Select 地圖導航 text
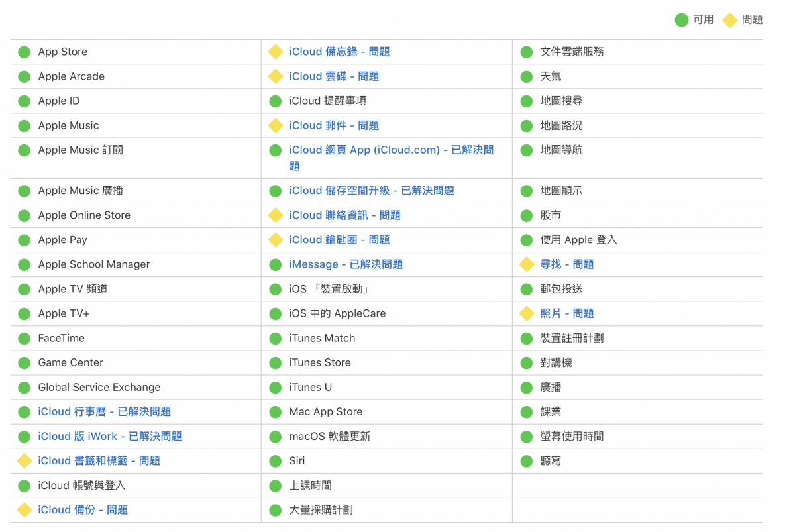The width and height of the screenshot is (795, 532). 561,150
